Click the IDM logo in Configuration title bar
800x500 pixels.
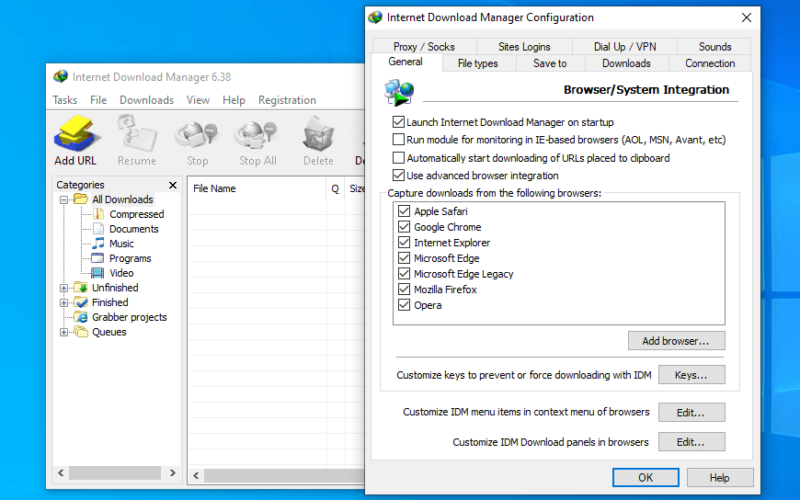(x=375, y=17)
